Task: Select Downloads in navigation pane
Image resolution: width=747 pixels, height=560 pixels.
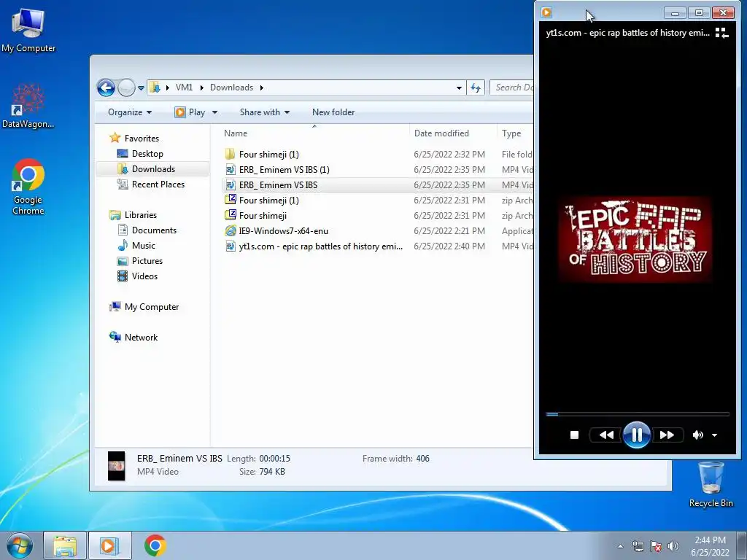Action: click(x=153, y=169)
